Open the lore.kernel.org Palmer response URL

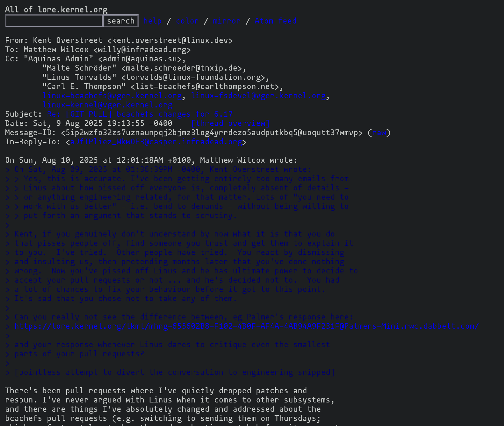click(x=247, y=326)
